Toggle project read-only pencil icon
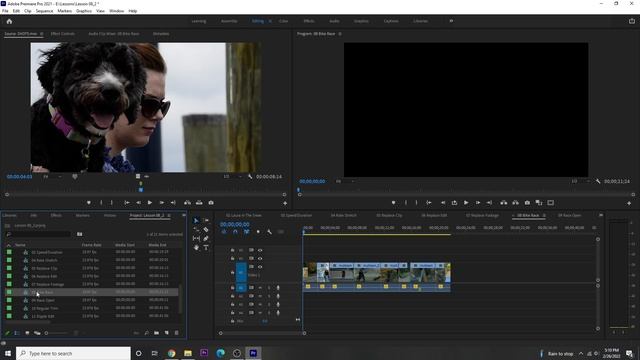This screenshot has width=640, height=360. [7, 333]
